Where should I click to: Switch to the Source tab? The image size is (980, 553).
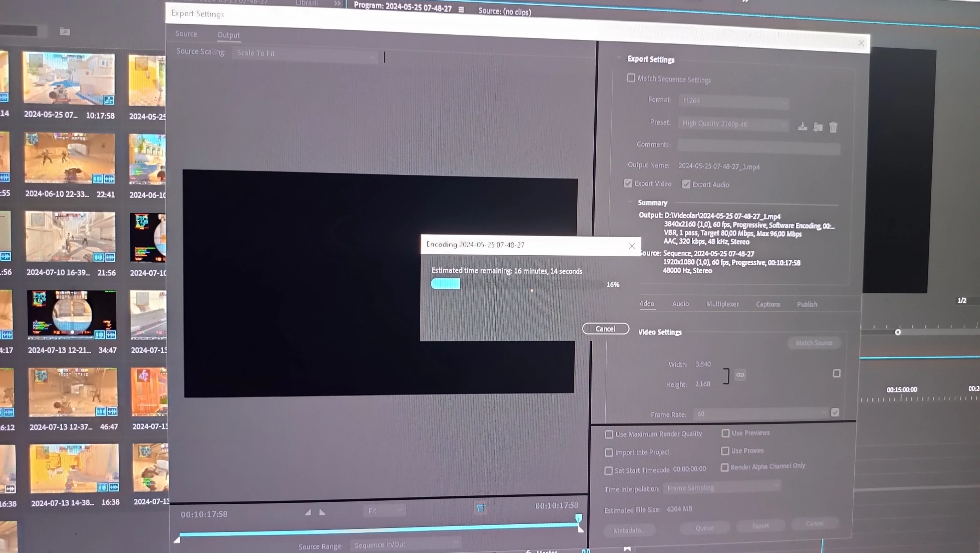click(186, 34)
